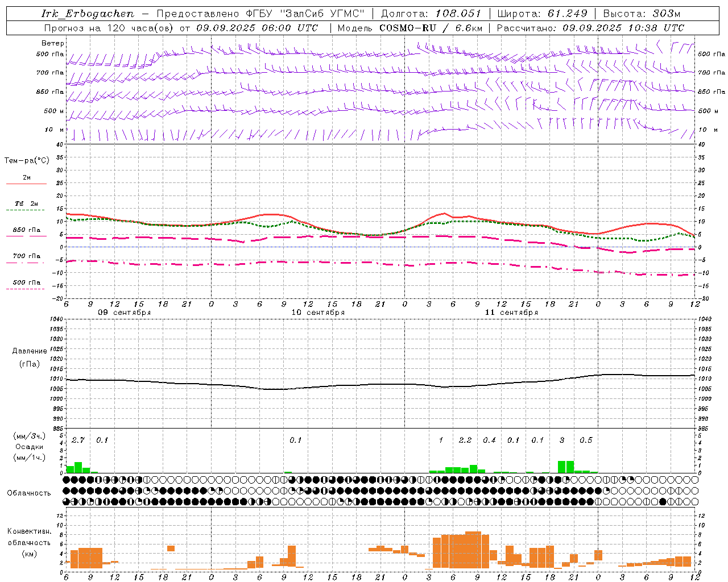Click the Прогноз на 120 часа(ов) text
728x582 pixels.
109,28
